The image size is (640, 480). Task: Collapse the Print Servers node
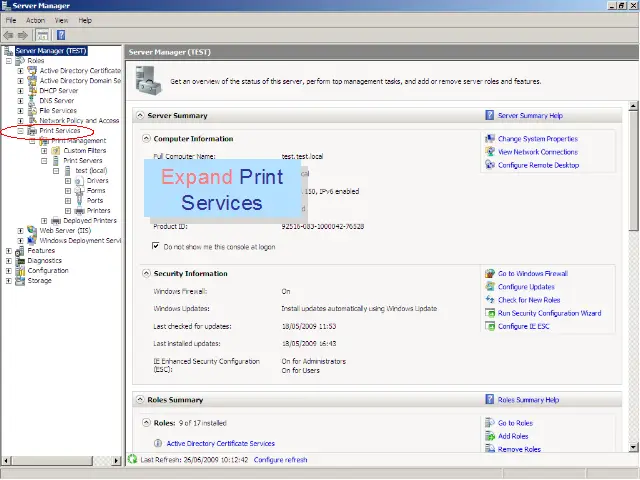click(44, 161)
